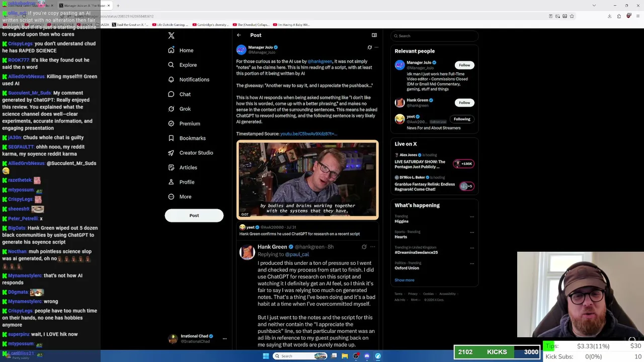Open options for #DreaminaSeedance25 trend
644x362 pixels.
tap(472, 248)
